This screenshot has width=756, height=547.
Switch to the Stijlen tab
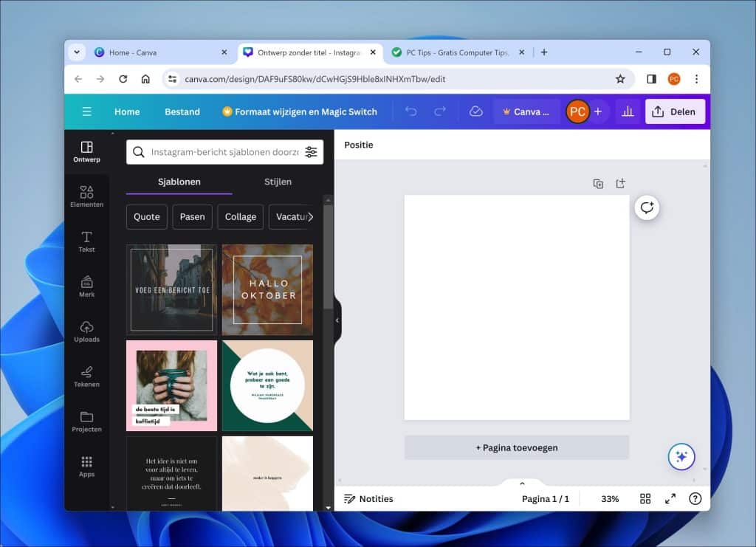point(278,182)
